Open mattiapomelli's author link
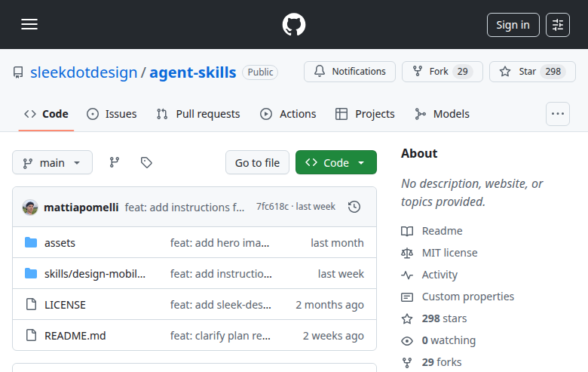 tap(81, 208)
